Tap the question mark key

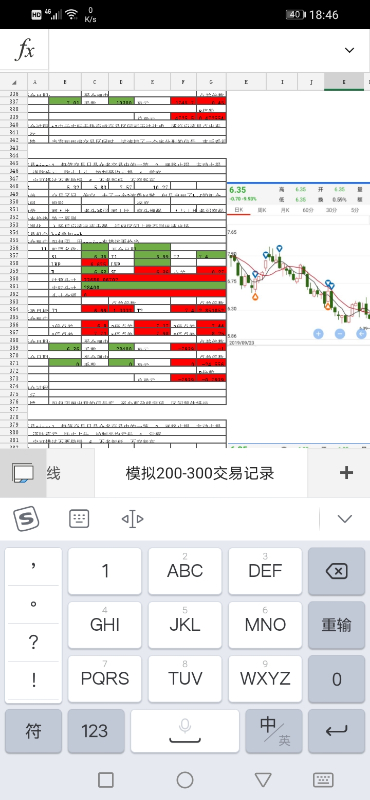click(x=33, y=642)
